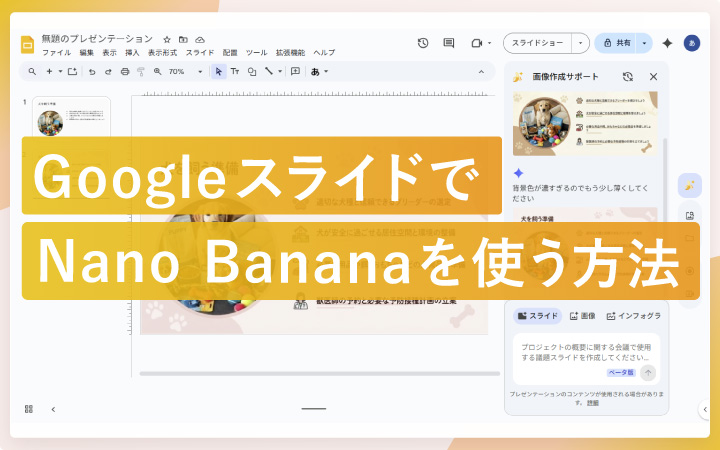Click the horizontal scrollbar under the slide
Screen dimensions: 720x450
click(320, 374)
